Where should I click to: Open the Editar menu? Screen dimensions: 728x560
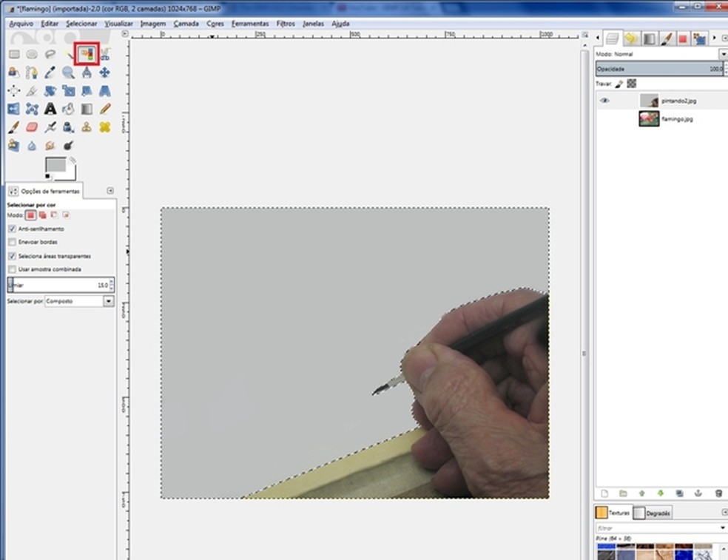[50, 24]
